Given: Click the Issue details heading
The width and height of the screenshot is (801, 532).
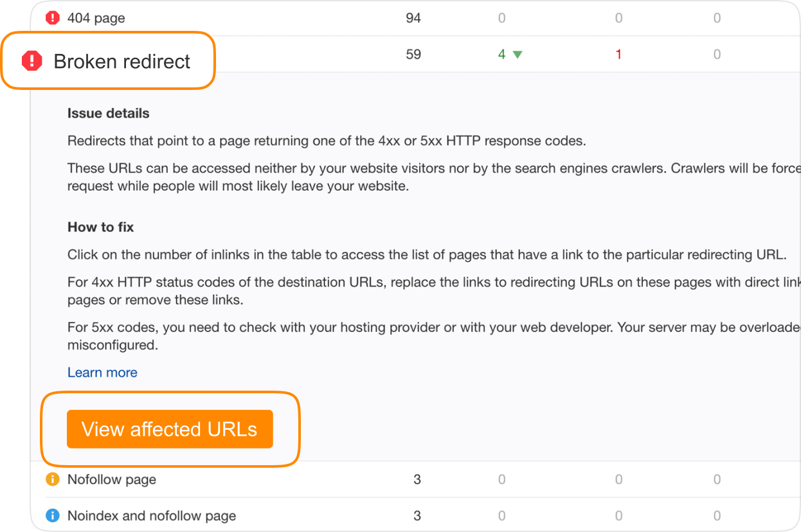Looking at the screenshot, I should click(x=108, y=113).
